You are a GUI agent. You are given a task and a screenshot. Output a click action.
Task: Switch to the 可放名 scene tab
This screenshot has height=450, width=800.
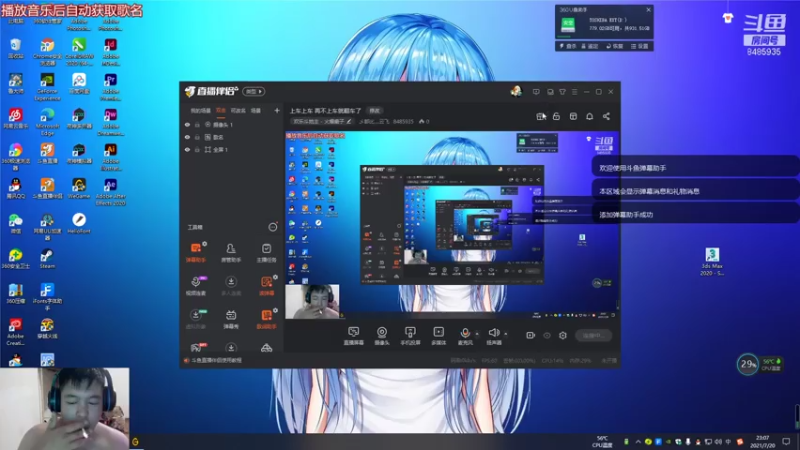pos(238,110)
